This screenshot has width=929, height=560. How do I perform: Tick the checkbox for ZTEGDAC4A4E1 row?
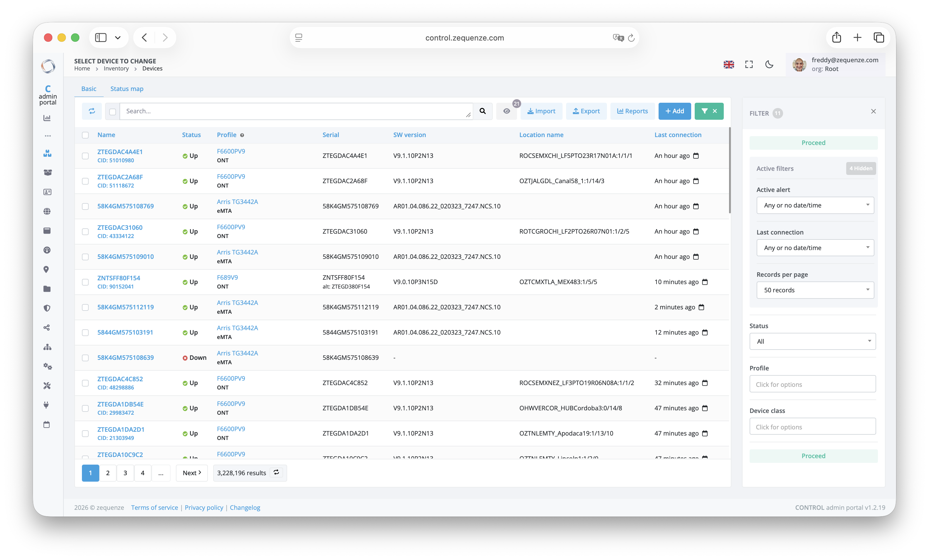(x=85, y=156)
